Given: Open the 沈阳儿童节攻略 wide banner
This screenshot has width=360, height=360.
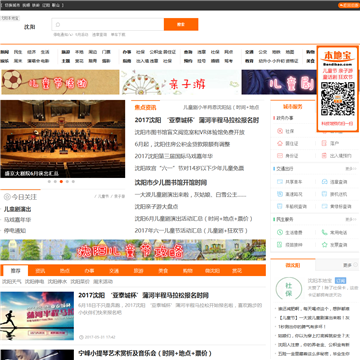Looking at the screenshot, I should click(x=133, y=250).
